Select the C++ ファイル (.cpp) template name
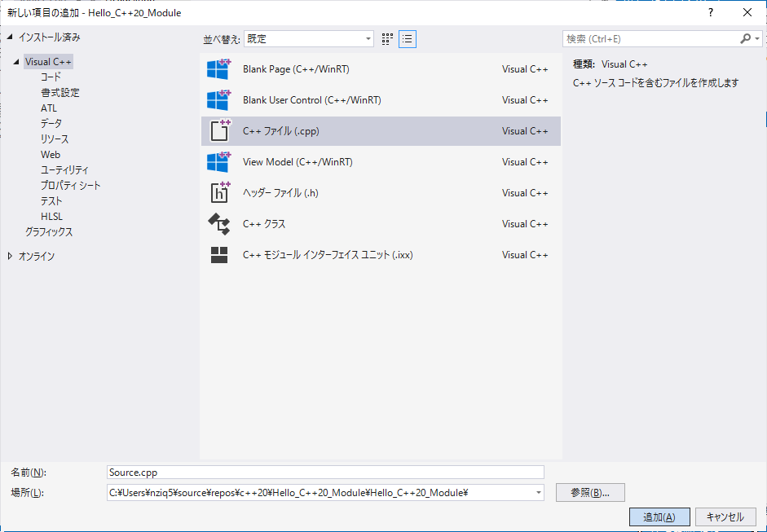The width and height of the screenshot is (767, 532). 280,131
